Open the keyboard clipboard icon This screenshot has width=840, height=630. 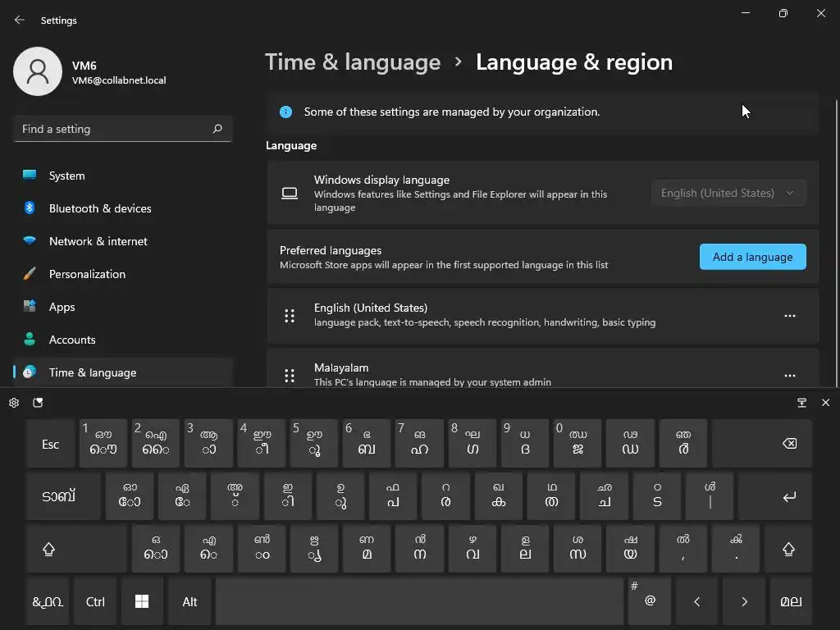point(38,403)
